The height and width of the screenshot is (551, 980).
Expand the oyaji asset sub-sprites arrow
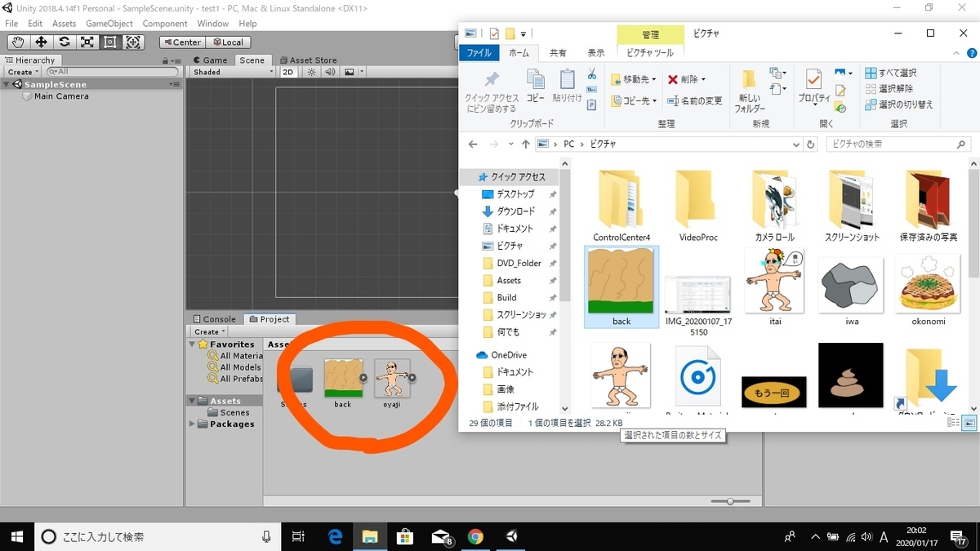(x=412, y=378)
